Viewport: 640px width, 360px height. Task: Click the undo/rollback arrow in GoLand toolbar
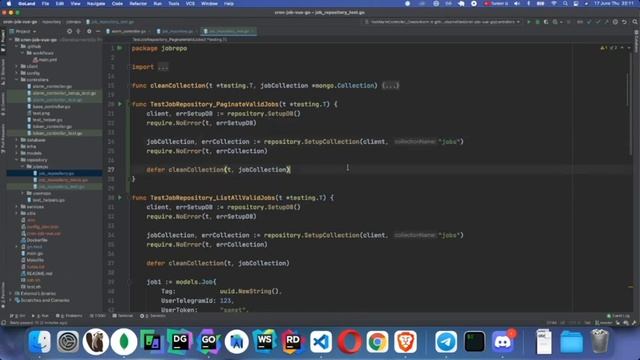[x=624, y=22]
